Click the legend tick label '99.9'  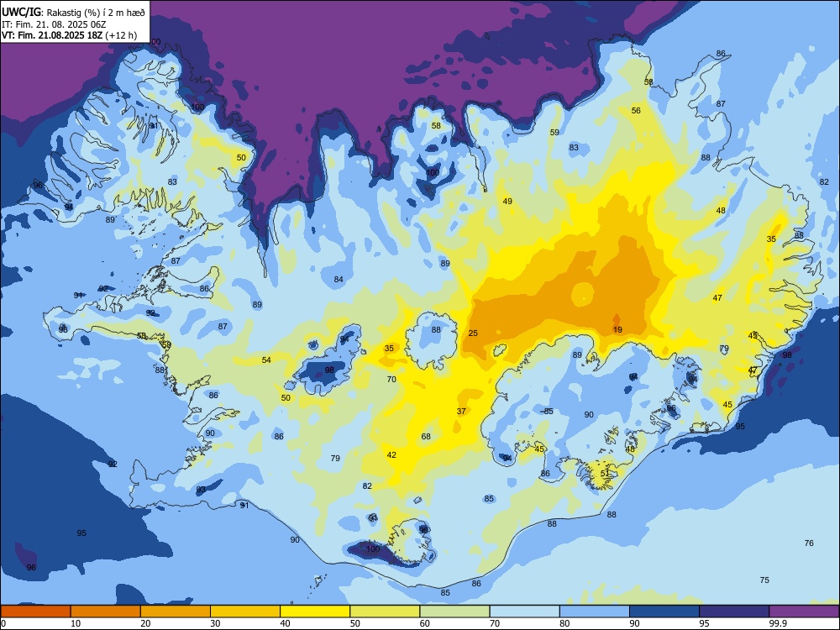click(x=778, y=623)
